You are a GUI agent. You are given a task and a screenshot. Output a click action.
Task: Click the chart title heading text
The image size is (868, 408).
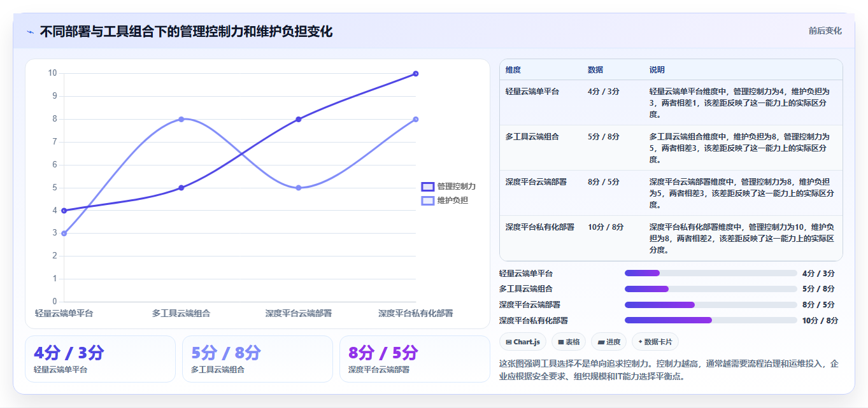186,31
